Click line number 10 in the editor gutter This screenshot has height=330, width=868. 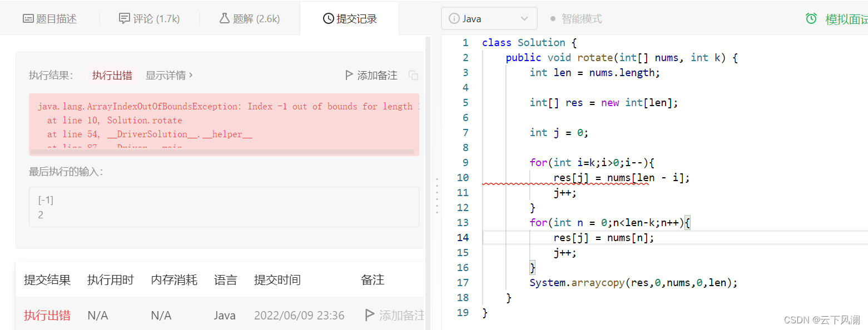point(463,177)
